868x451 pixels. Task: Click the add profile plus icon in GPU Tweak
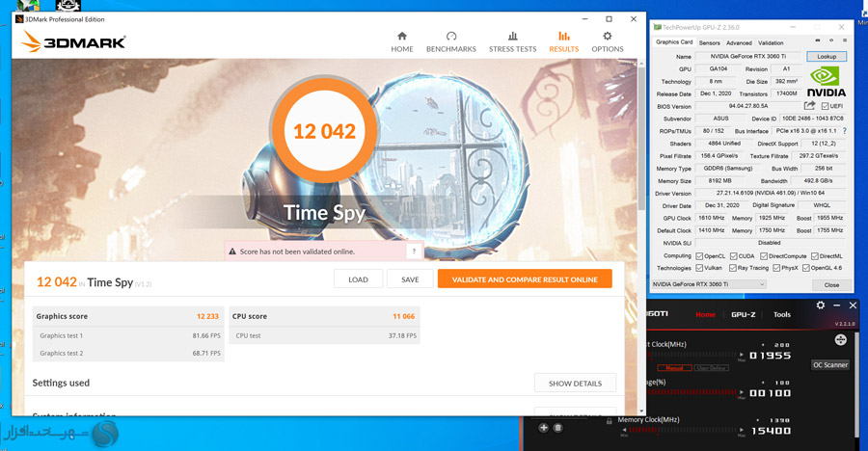544,427
